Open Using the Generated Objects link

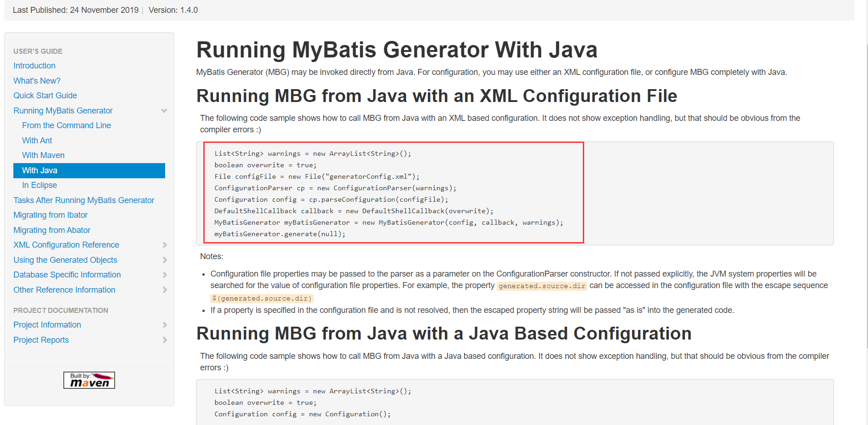(x=65, y=260)
